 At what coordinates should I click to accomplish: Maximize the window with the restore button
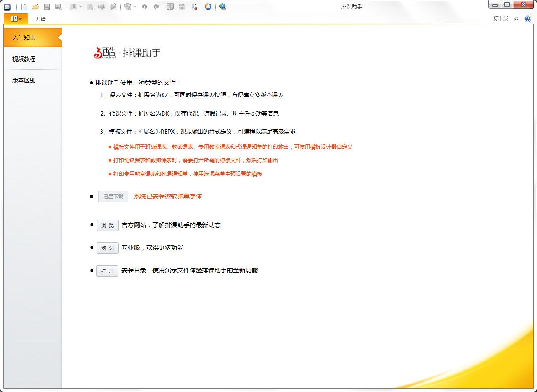[507, 5]
